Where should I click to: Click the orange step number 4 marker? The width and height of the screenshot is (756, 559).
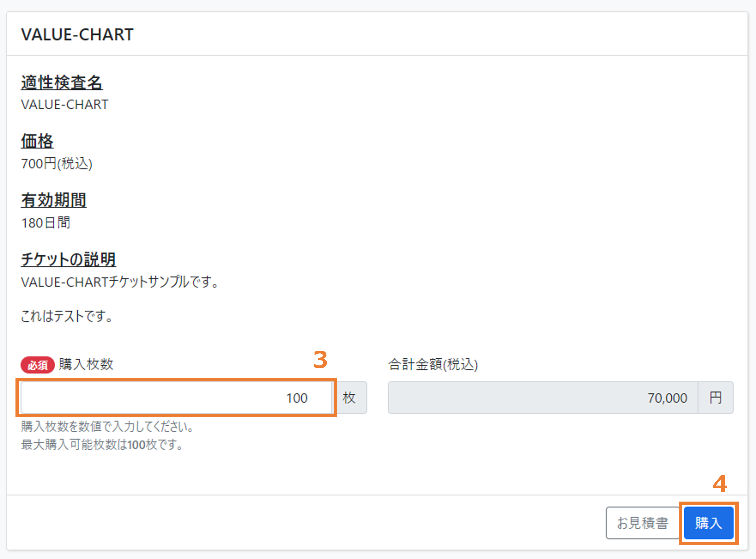(720, 484)
